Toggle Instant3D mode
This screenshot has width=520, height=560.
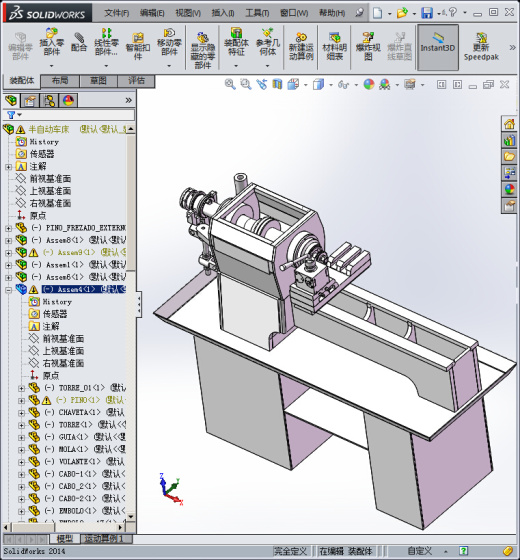point(438,47)
